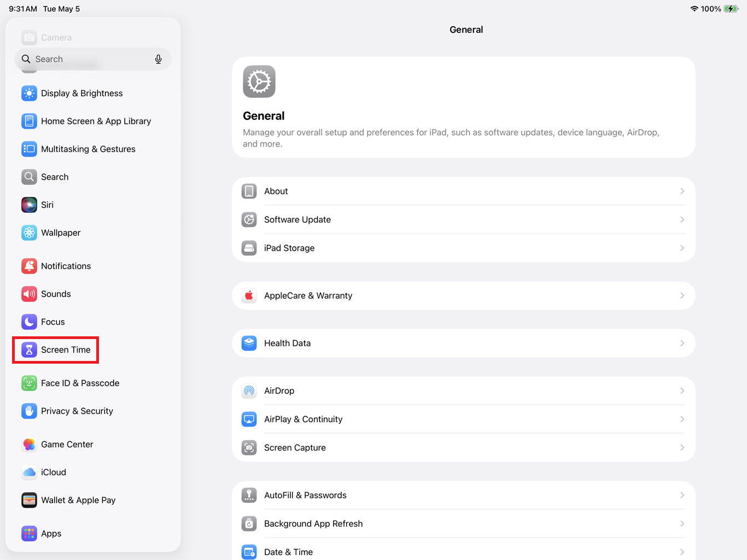
Task: Tap the Apps grid icon
Action: pyautogui.click(x=29, y=534)
